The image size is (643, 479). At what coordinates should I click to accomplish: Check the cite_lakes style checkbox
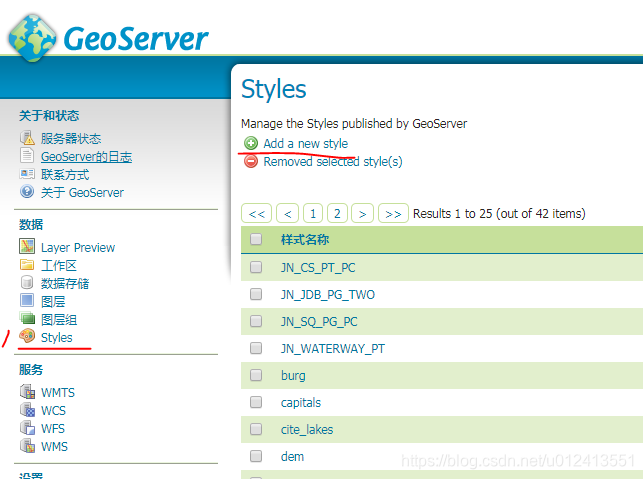coord(256,429)
